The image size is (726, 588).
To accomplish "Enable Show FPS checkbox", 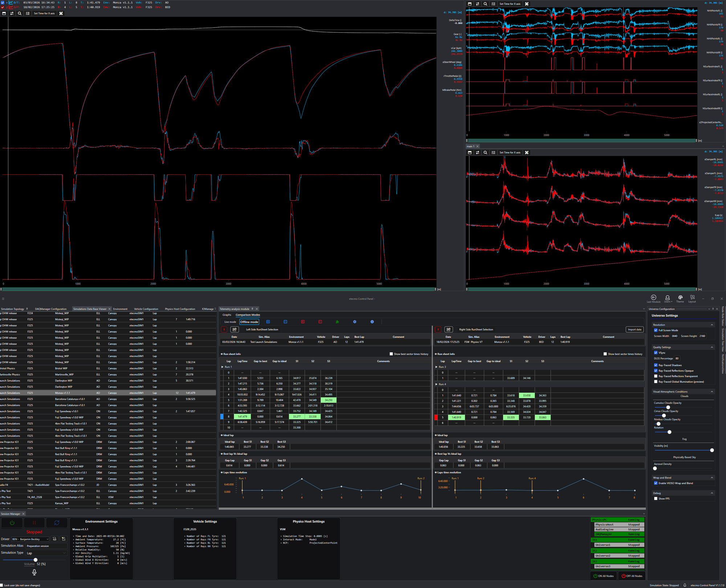I will (x=656, y=498).
